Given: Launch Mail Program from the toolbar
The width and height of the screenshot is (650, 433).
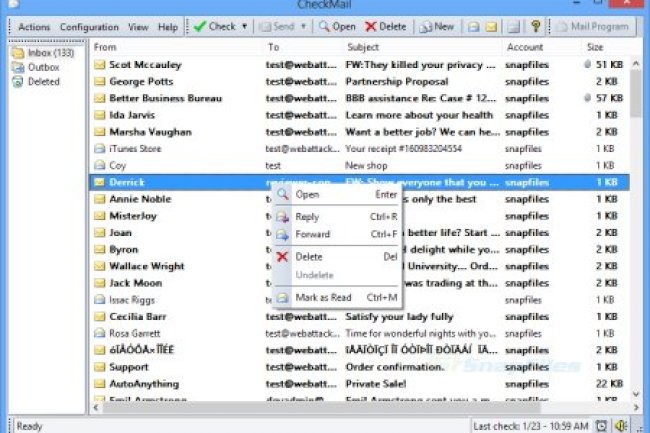Looking at the screenshot, I should pyautogui.click(x=593, y=26).
